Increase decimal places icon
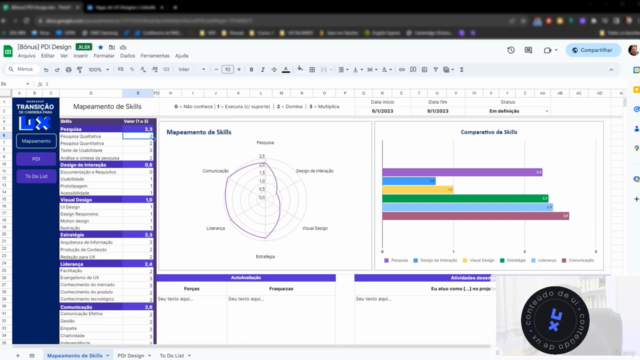The image size is (640, 360). click(x=155, y=70)
